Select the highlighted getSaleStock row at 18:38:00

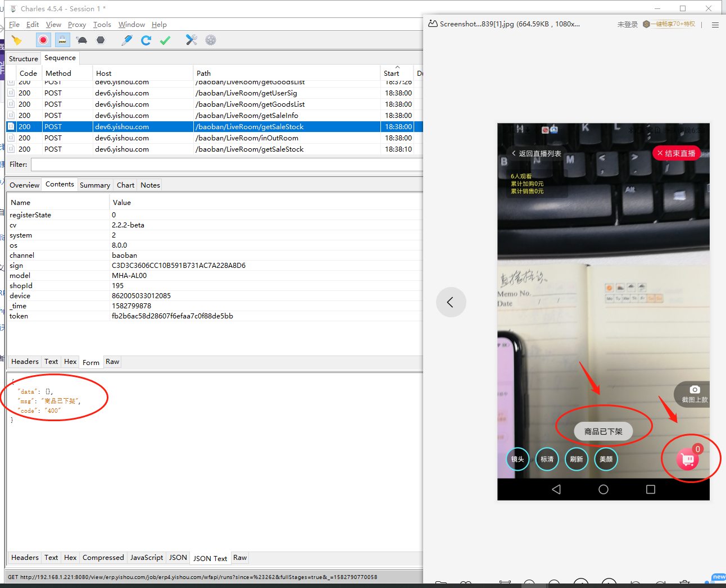pyautogui.click(x=215, y=127)
